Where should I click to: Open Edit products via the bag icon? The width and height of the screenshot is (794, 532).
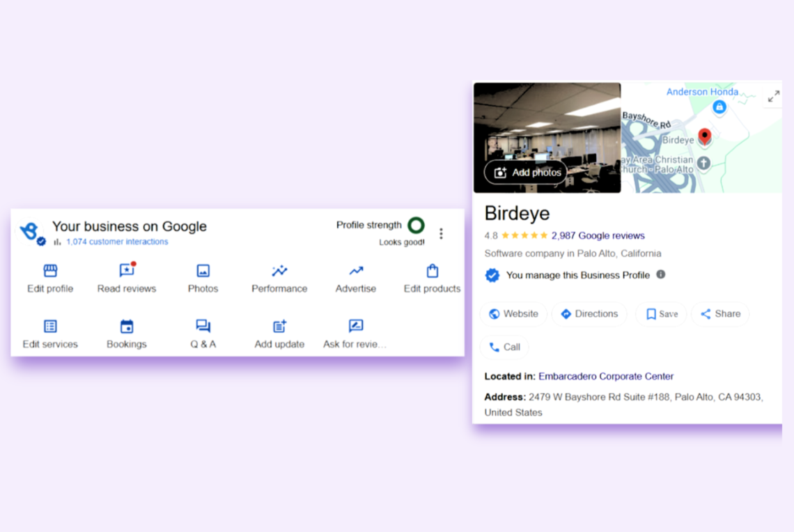point(432,270)
